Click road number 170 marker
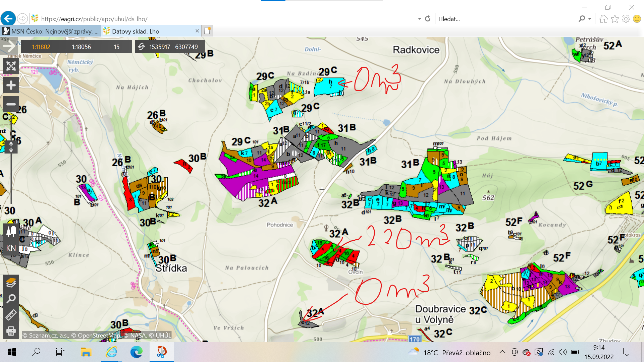Image resolution: width=644 pixels, height=362 pixels. tap(415, 339)
